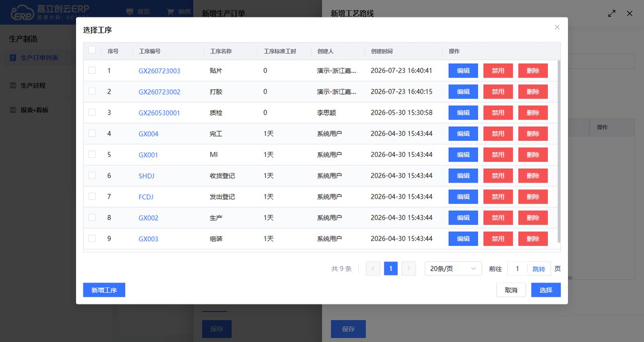Check the row for 收货登记
The width and height of the screenshot is (644, 342).
92,175
